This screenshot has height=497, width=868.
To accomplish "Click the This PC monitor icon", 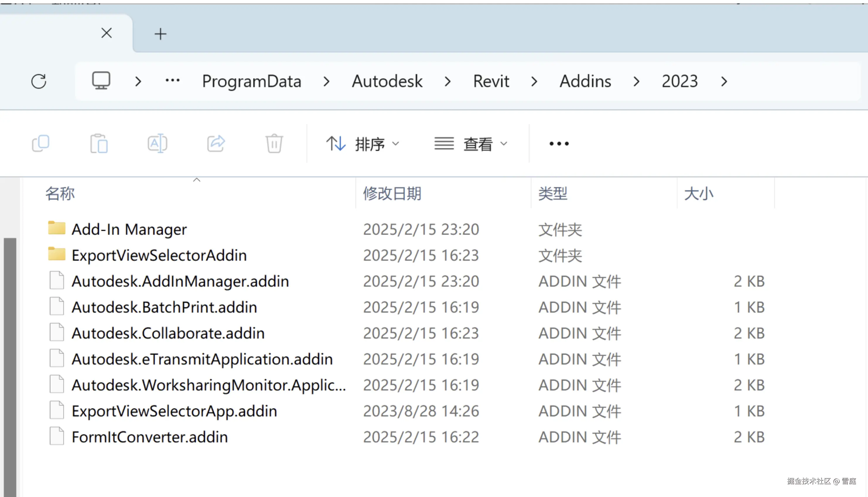I will click(x=101, y=80).
